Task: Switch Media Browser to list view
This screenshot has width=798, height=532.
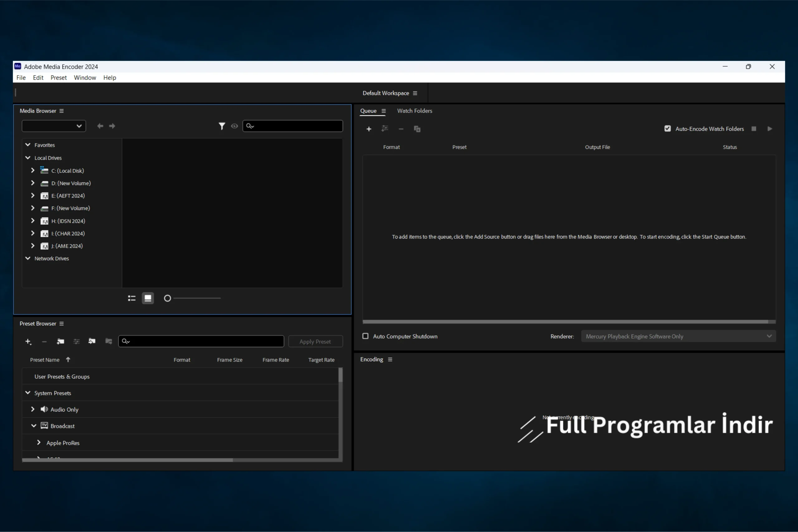Action: [x=132, y=298]
